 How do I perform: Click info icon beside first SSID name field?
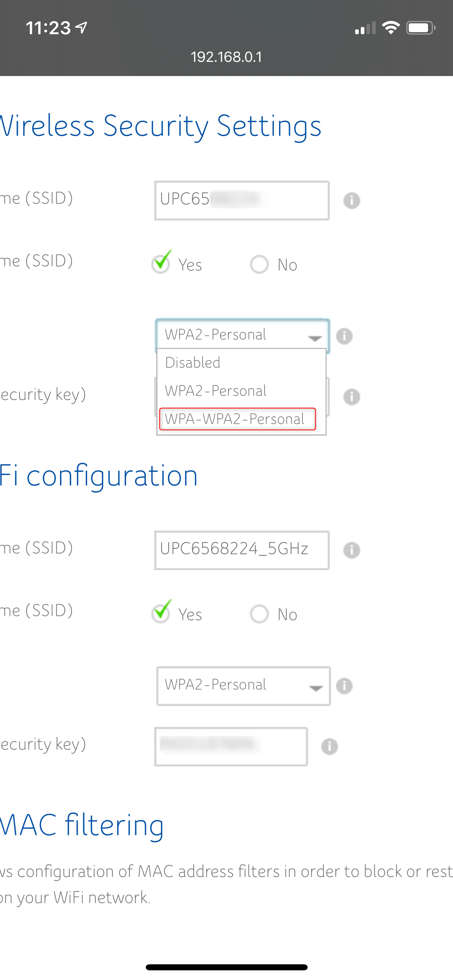[x=352, y=200]
